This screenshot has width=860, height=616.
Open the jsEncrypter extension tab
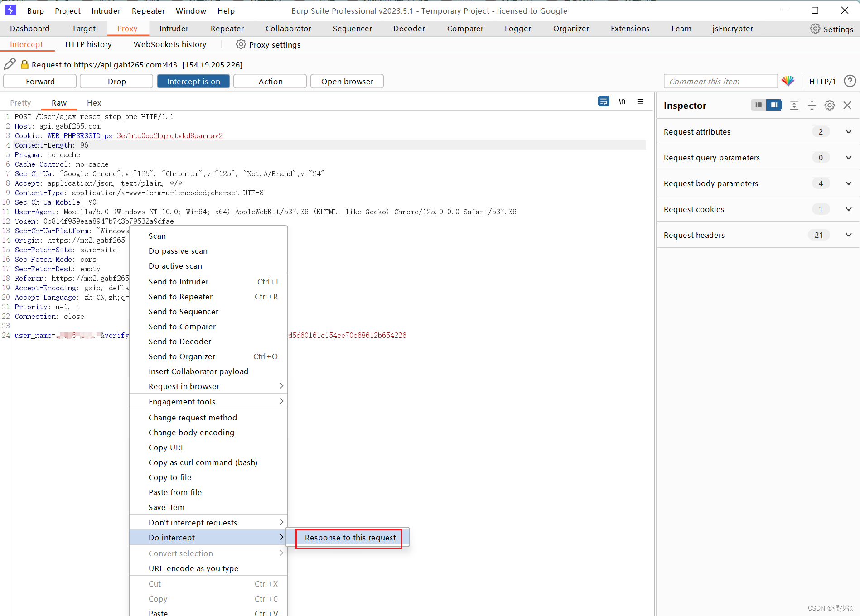point(733,29)
